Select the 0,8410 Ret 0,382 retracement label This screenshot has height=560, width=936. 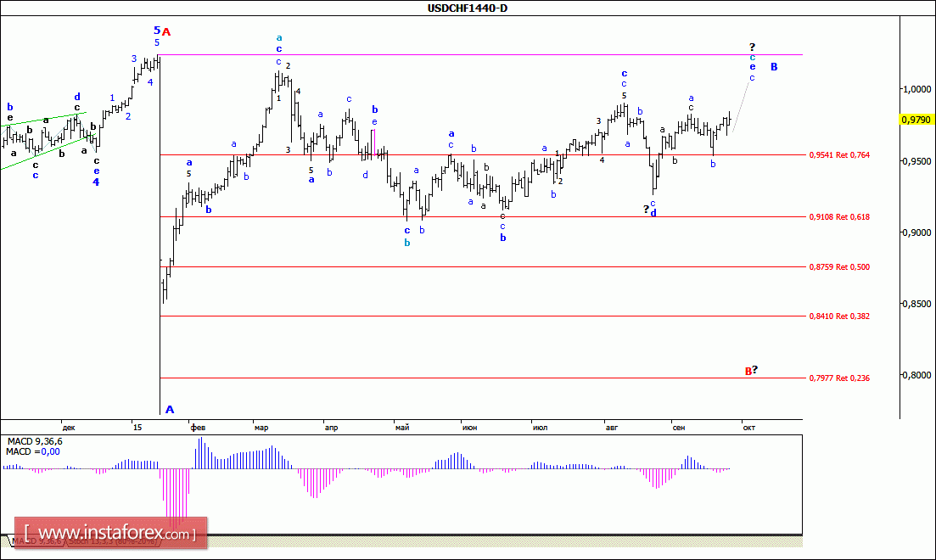[838, 316]
